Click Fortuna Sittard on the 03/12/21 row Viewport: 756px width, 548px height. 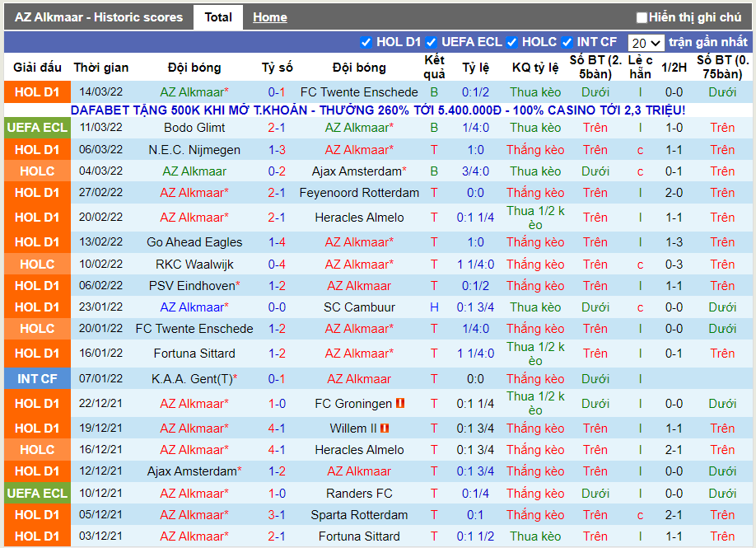359,536
